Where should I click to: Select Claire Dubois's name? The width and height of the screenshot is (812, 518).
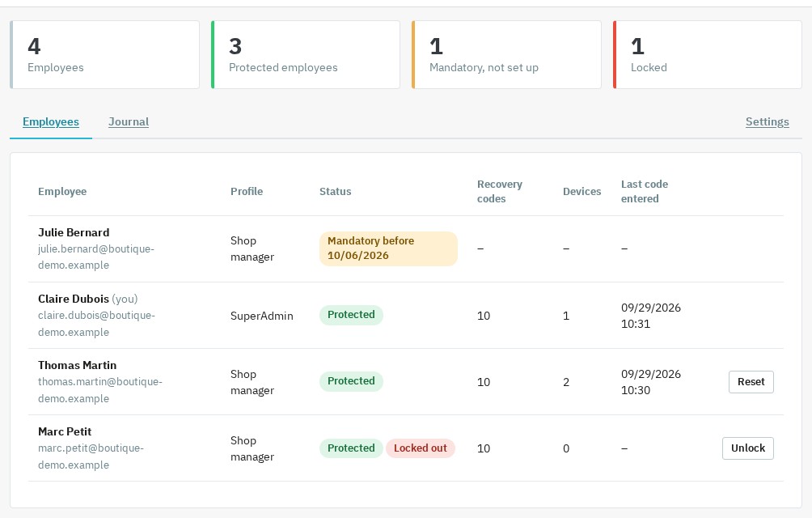point(74,299)
